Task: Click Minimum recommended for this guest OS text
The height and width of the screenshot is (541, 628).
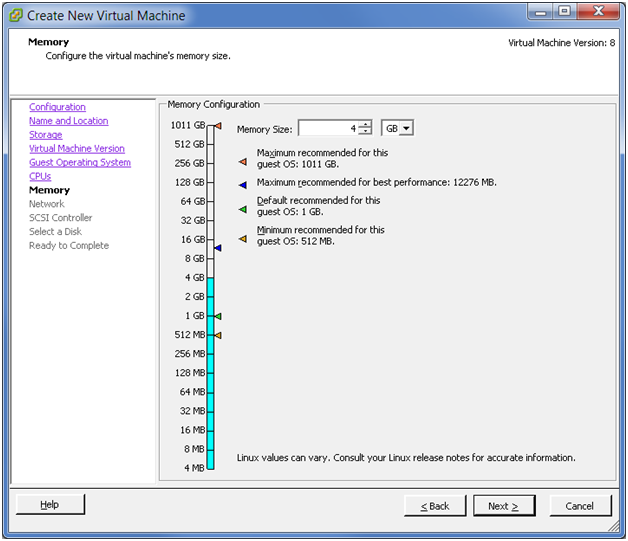Action: click(320, 235)
